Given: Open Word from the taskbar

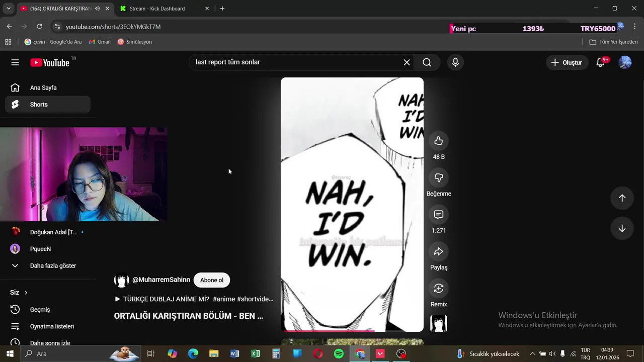Looking at the screenshot, I should [234, 353].
